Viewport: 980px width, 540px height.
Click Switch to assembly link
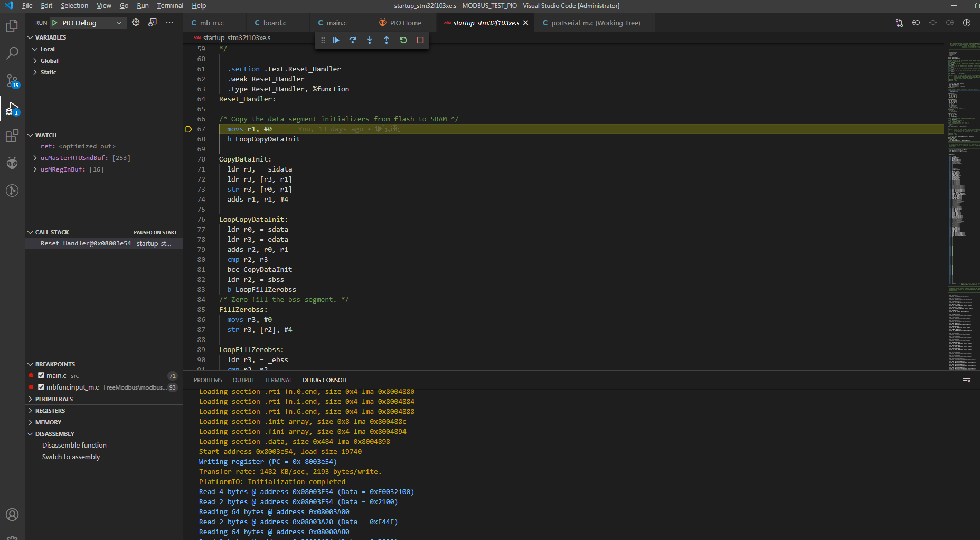pyautogui.click(x=71, y=457)
